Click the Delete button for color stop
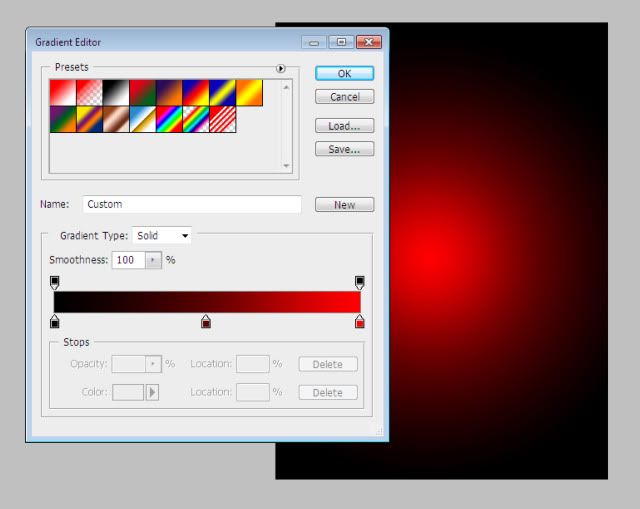The width and height of the screenshot is (640, 509). coord(328,393)
